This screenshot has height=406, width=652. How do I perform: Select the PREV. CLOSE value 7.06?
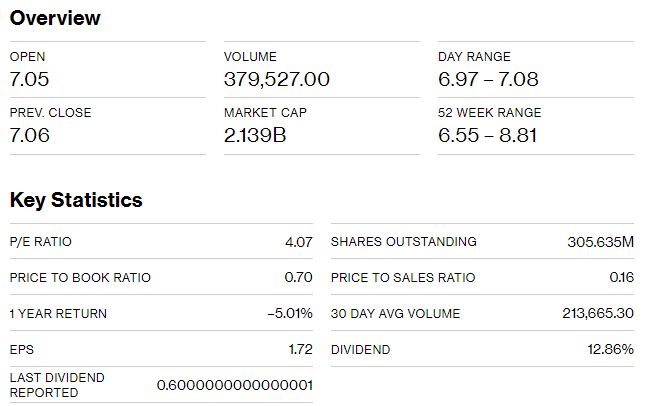[30, 135]
